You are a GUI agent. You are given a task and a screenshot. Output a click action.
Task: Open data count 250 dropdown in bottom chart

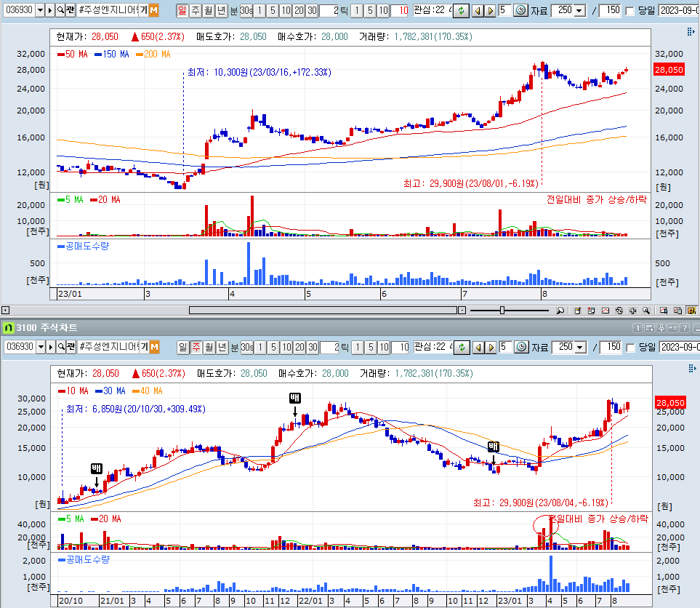pyautogui.click(x=580, y=347)
